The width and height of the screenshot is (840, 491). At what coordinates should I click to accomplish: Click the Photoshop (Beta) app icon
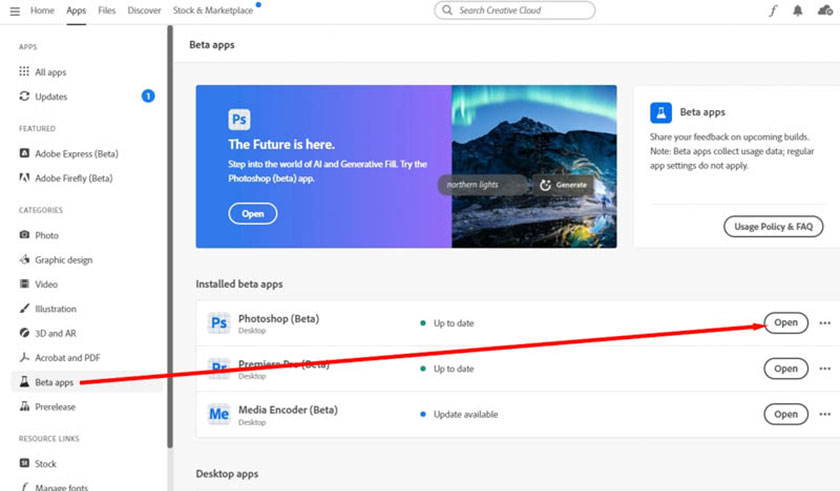tap(219, 323)
